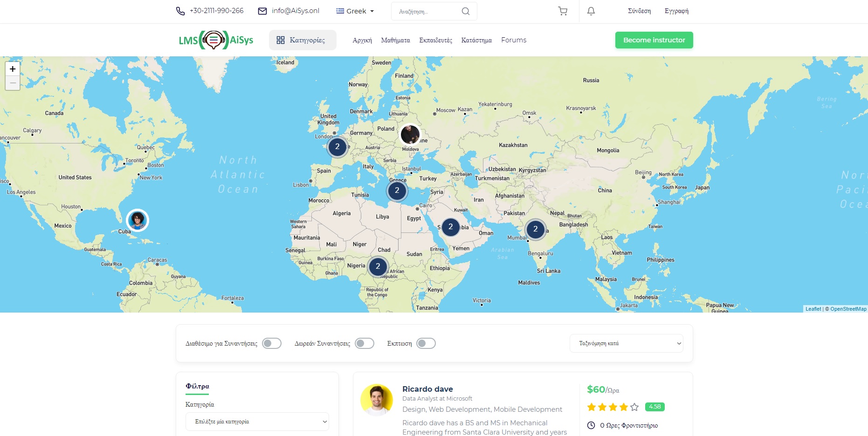Image resolution: width=868 pixels, height=436 pixels.
Task: Click the instructor avatar marker near Moldova
Action: (x=410, y=135)
